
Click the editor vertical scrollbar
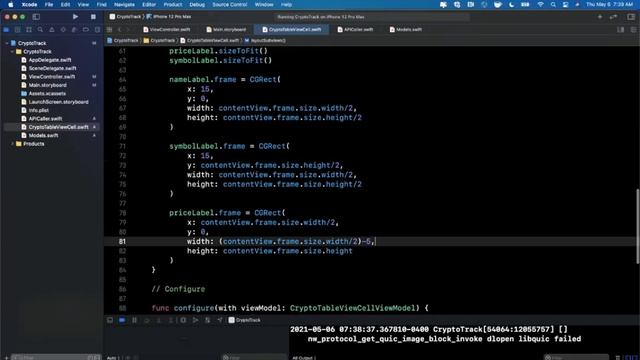(x=638, y=226)
